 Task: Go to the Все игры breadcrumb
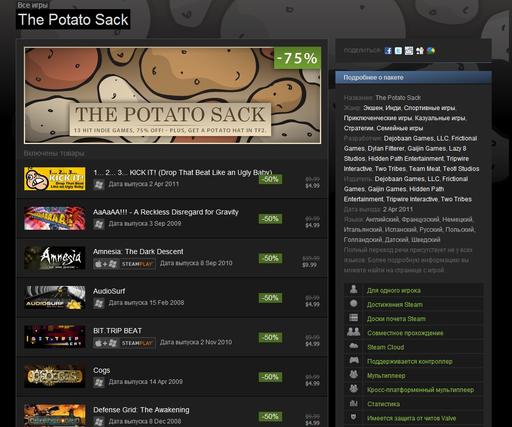point(32,5)
